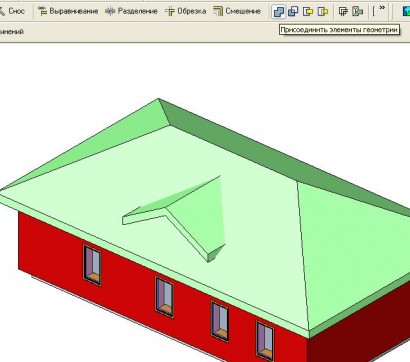Viewport: 410px width, 362px height.
Task: Select the rightmost window near the building corner
Action: click(265, 341)
